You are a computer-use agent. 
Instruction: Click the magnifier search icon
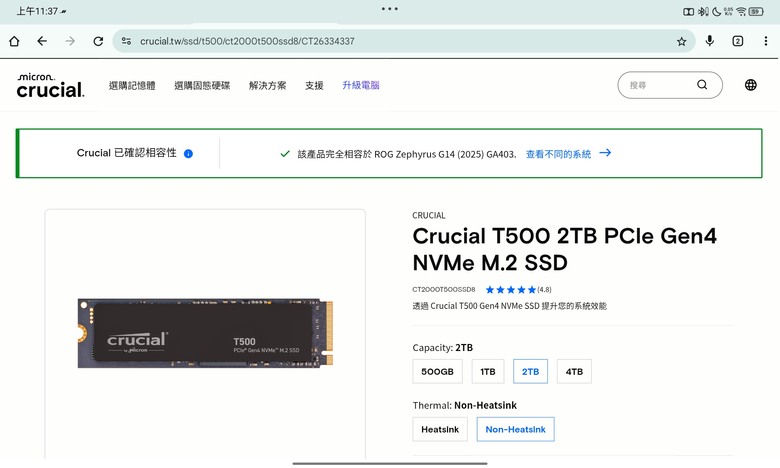click(x=702, y=85)
